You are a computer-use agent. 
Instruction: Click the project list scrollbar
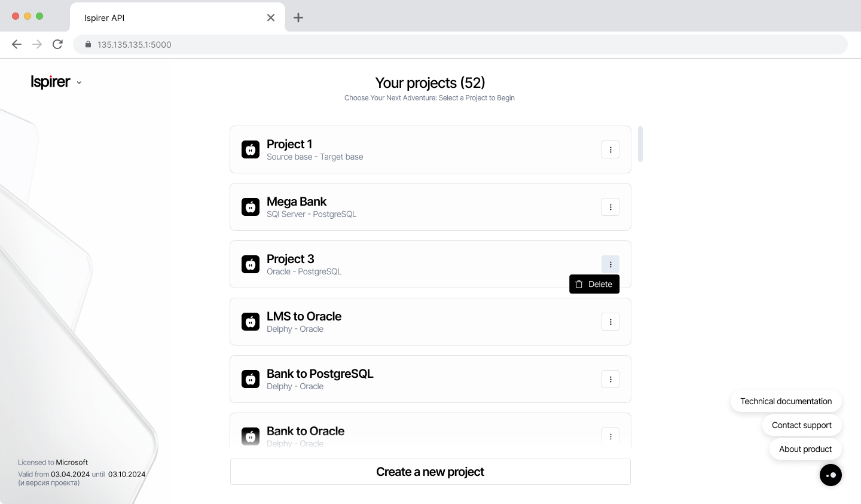tap(640, 145)
